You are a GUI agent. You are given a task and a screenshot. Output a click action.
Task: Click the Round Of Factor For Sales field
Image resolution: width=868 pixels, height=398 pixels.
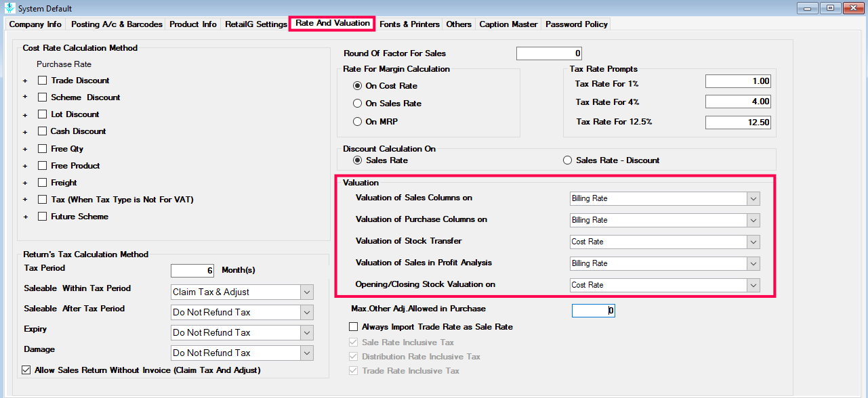tap(549, 53)
